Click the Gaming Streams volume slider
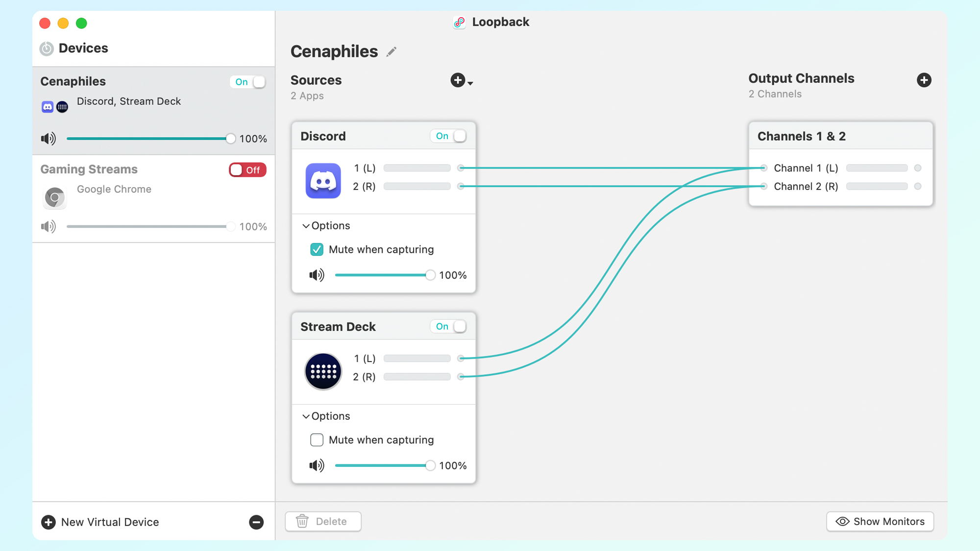Image resolution: width=980 pixels, height=551 pixels. click(151, 226)
